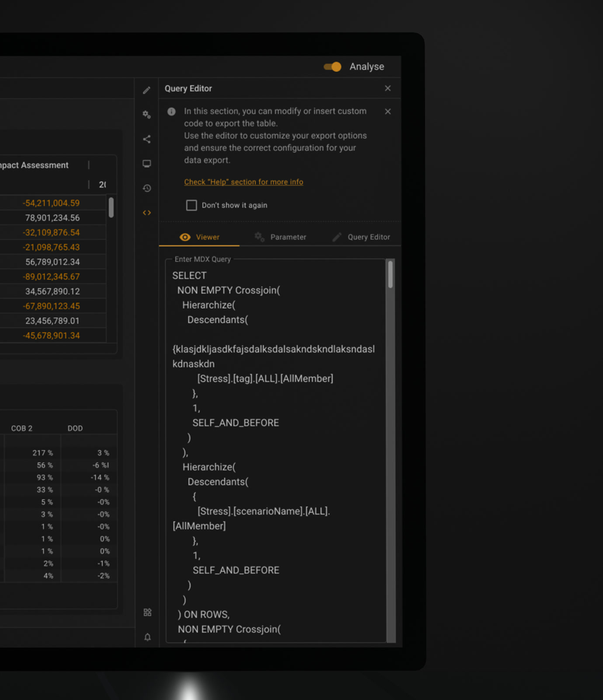The height and width of the screenshot is (700, 603).
Task: Toggle the Analyse switch
Action: coord(332,66)
